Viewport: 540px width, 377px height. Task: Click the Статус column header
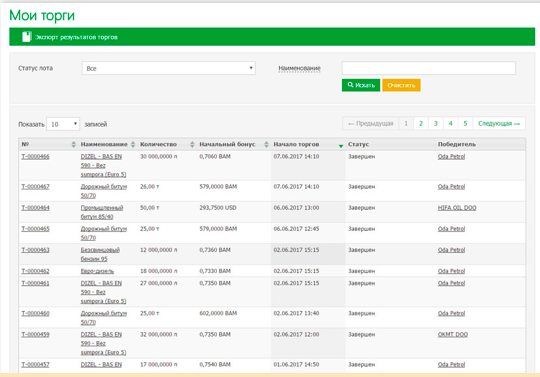pos(358,144)
